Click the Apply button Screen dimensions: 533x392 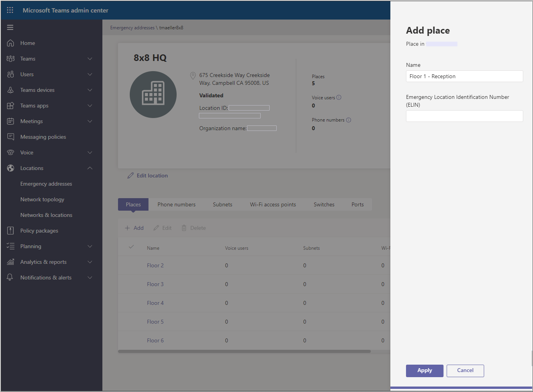pyautogui.click(x=425, y=371)
